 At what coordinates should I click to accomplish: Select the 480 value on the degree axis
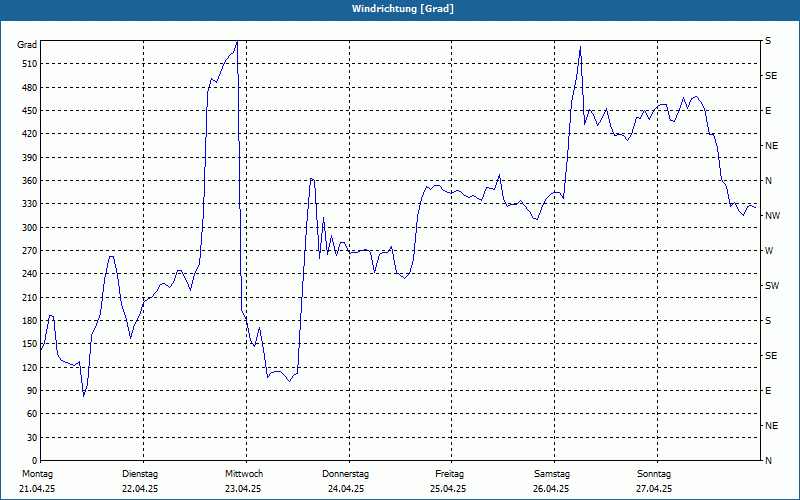tap(30, 87)
